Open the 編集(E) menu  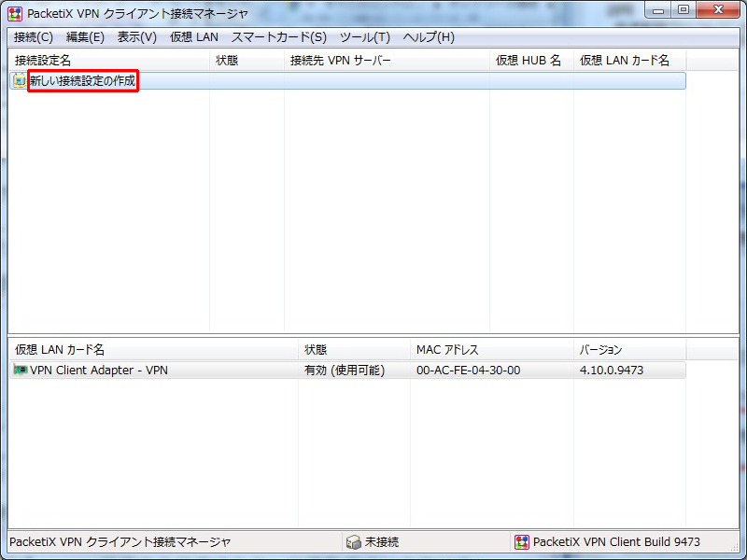(x=85, y=37)
